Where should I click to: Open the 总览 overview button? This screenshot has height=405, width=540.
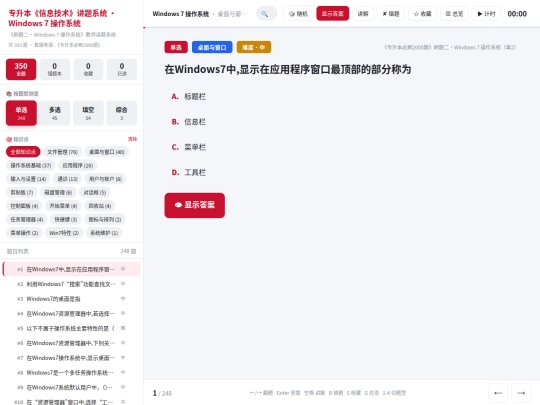pyautogui.click(x=454, y=14)
